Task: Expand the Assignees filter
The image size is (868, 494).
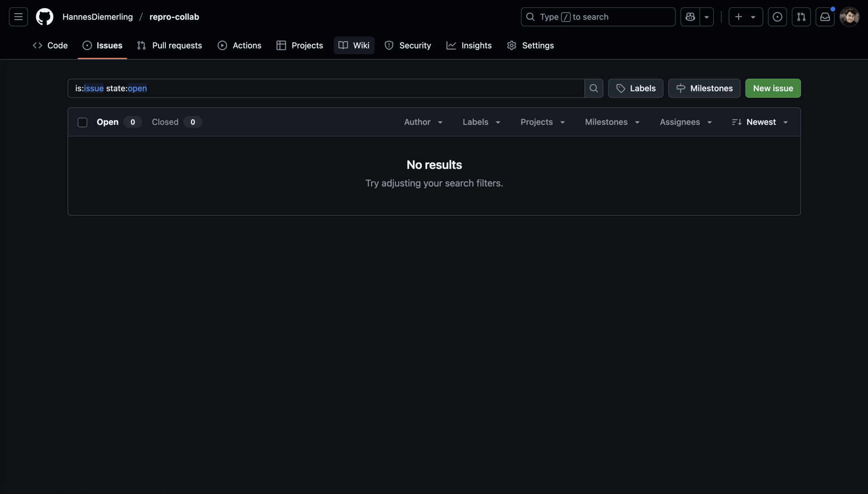Action: click(x=686, y=122)
